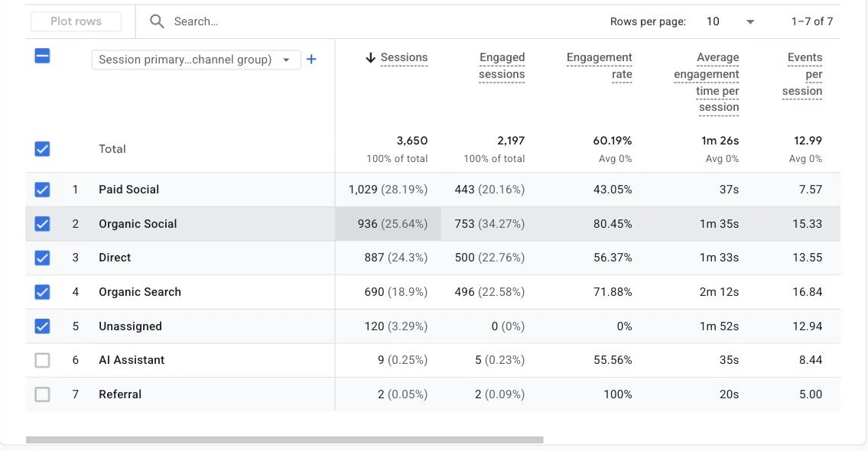Screen dimensions: 868x451
Task: Click the Direct sessions cell 887 (24.3%)
Action: [x=396, y=258]
